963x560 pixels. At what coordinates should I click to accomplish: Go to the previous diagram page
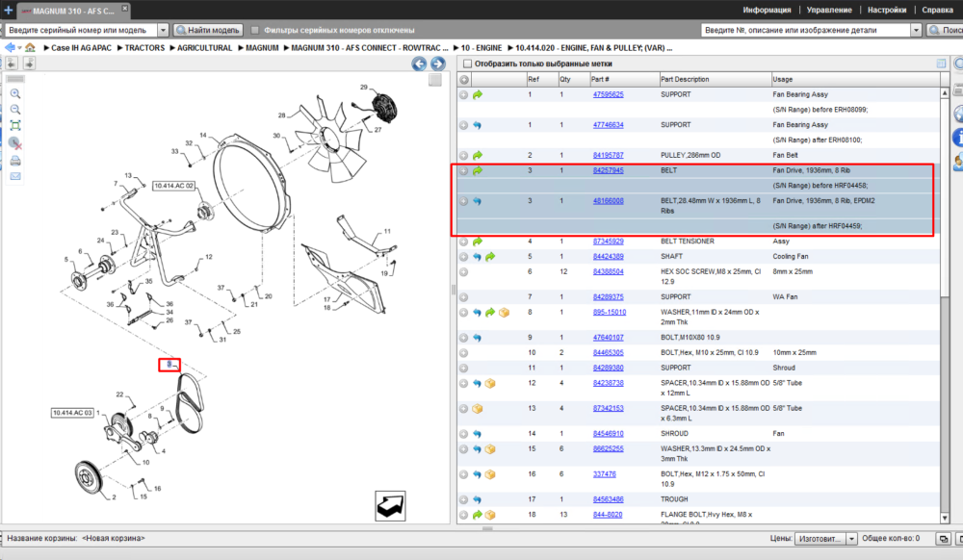pos(419,64)
